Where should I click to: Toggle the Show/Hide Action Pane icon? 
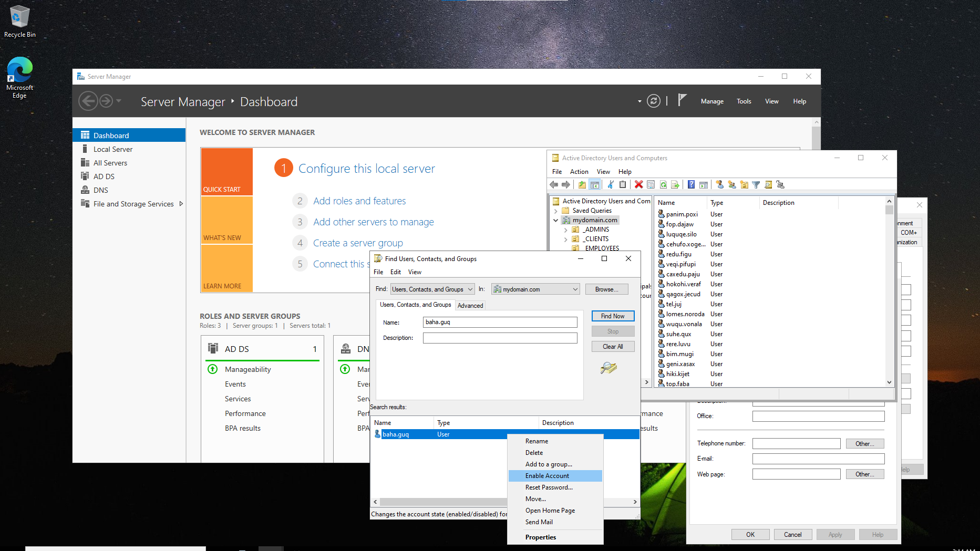pyautogui.click(x=704, y=184)
